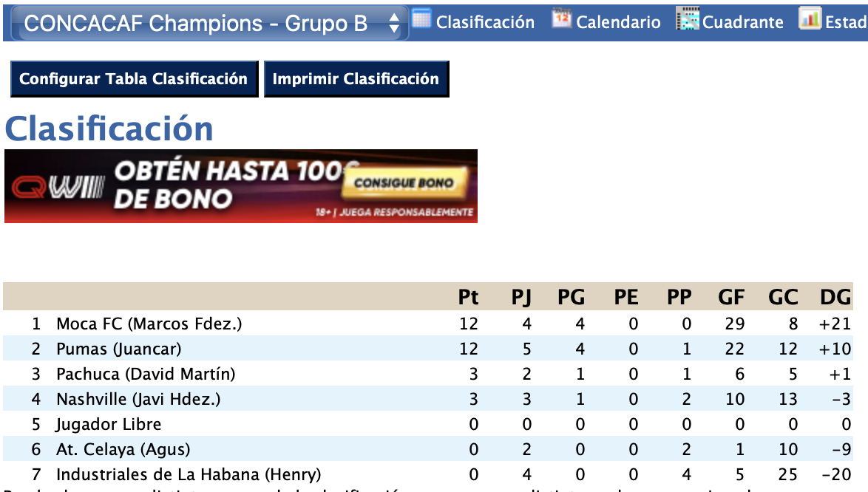Open Nashville (Javi Hdez.) team entry
The height and width of the screenshot is (492, 868).
138,399
